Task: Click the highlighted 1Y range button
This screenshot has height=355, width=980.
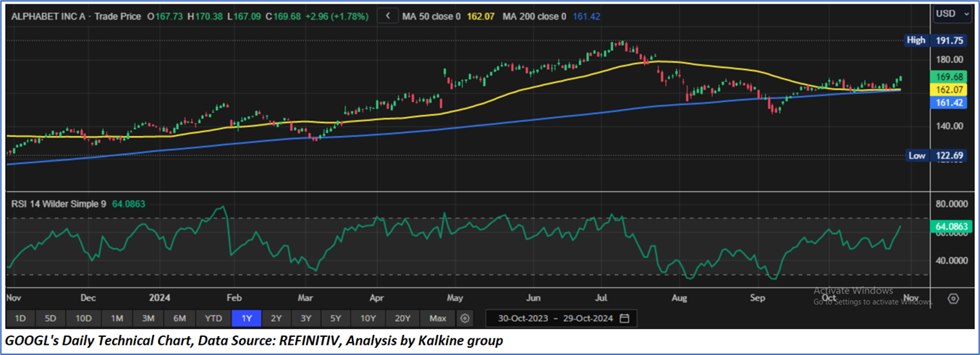Action: [246, 318]
